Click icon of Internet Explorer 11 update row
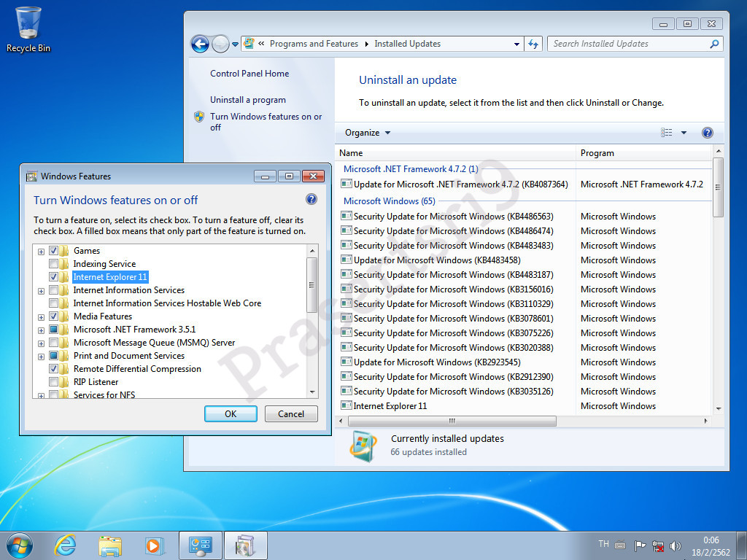Viewport: 747px width, 560px height. coord(347,405)
